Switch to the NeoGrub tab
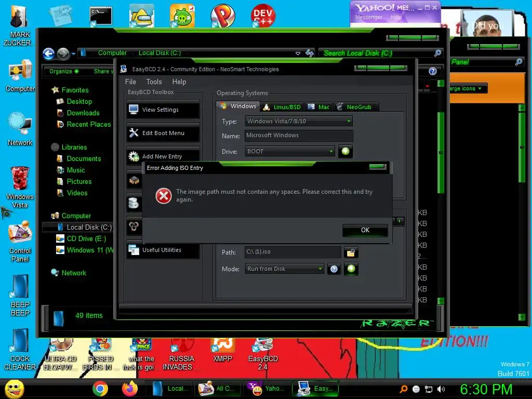Viewport: 532px width, 399px height. pos(355,107)
